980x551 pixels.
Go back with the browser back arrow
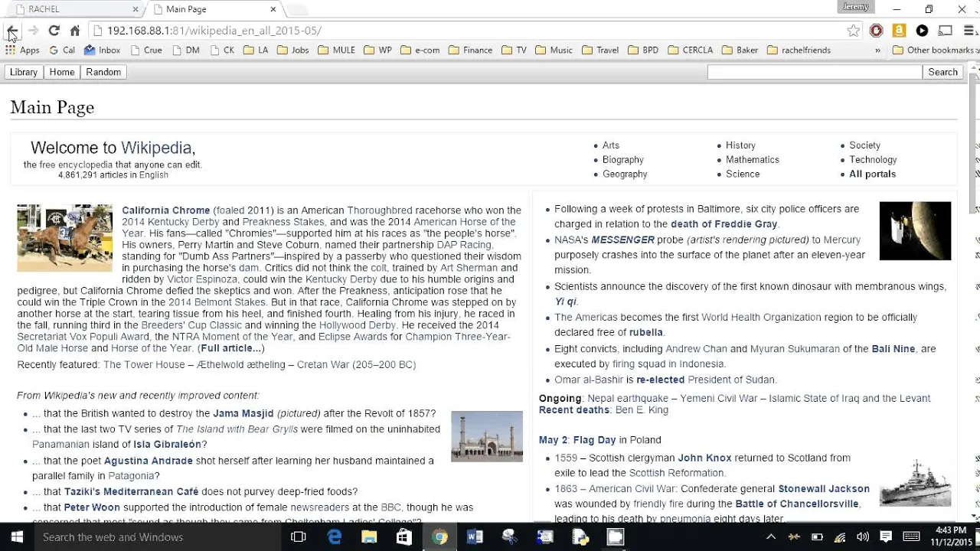13,31
